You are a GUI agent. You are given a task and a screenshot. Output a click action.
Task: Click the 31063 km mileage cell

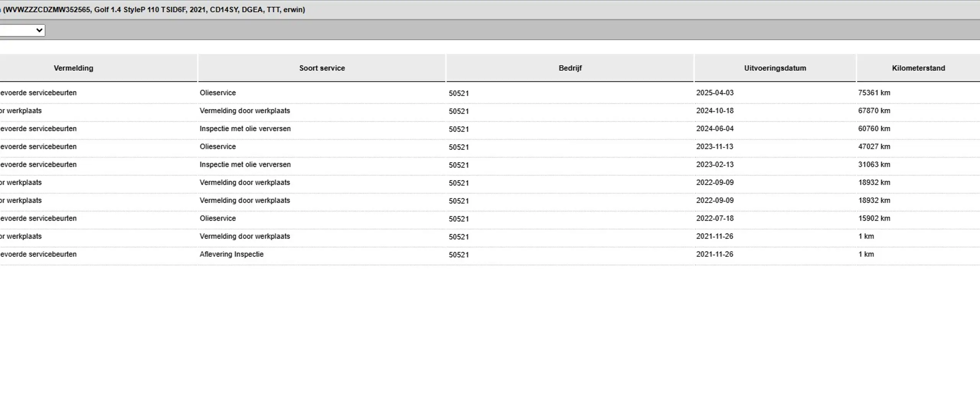pyautogui.click(x=874, y=165)
